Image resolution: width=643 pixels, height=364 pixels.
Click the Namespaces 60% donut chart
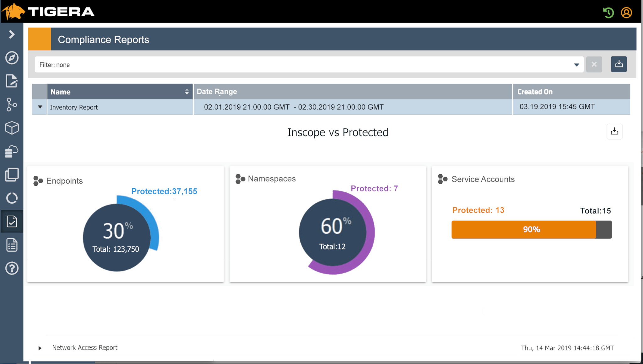click(x=337, y=232)
